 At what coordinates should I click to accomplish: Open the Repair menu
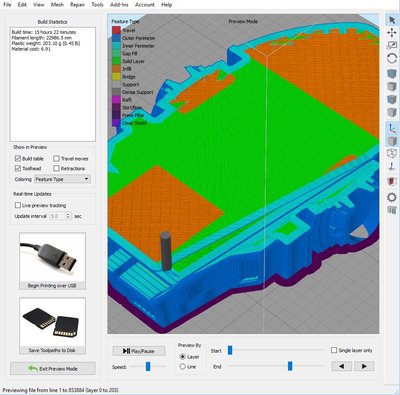(x=77, y=5)
